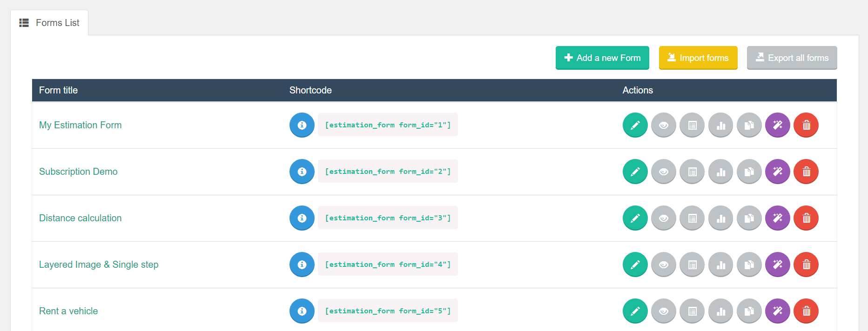
Task: View statistics chart of Rent a vehicle
Action: [x=721, y=311]
